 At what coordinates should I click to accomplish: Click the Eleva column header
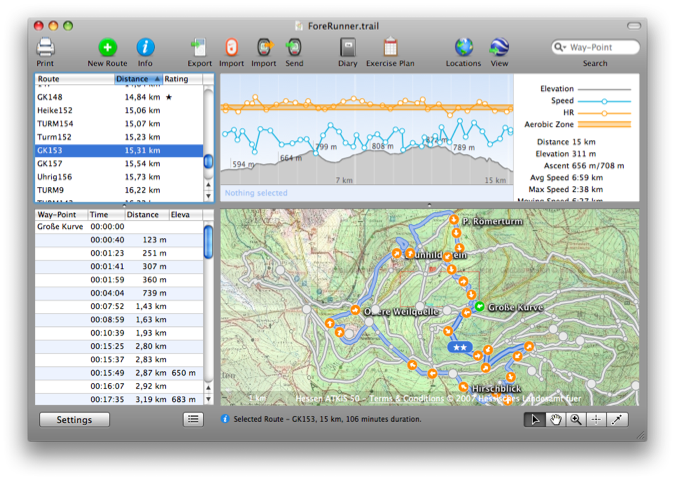click(x=185, y=214)
